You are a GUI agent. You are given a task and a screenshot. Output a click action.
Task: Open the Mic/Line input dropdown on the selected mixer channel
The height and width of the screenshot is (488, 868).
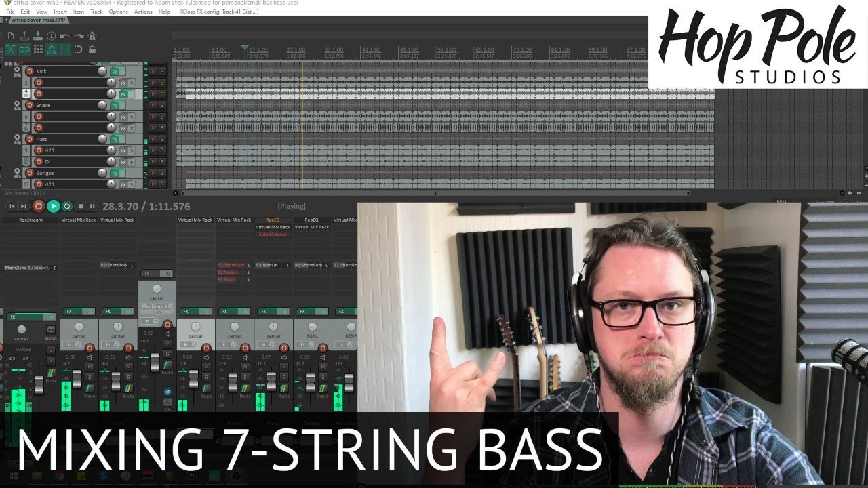tap(157, 306)
